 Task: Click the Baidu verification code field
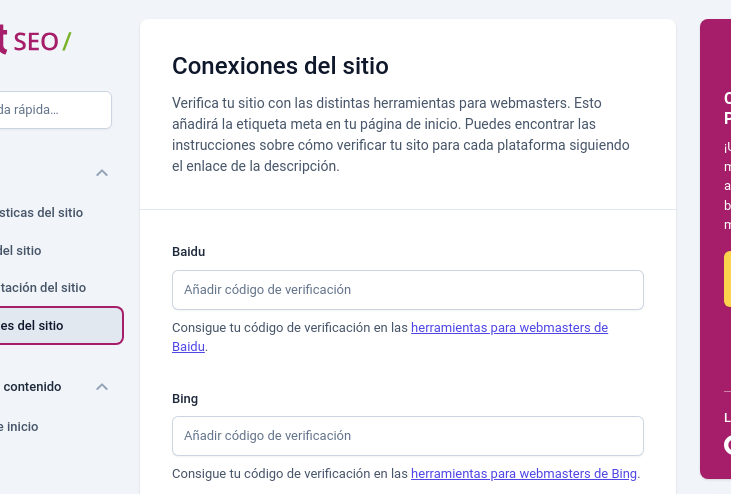point(408,290)
